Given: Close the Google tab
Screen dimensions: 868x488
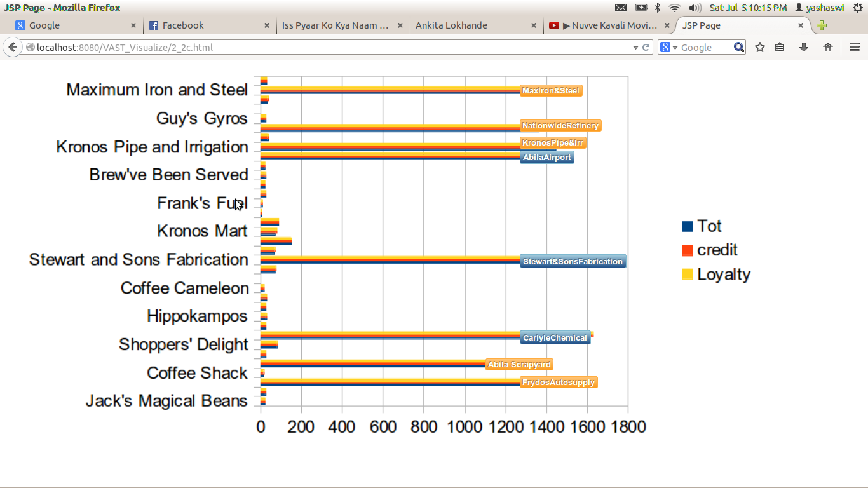Looking at the screenshot, I should click(133, 25).
